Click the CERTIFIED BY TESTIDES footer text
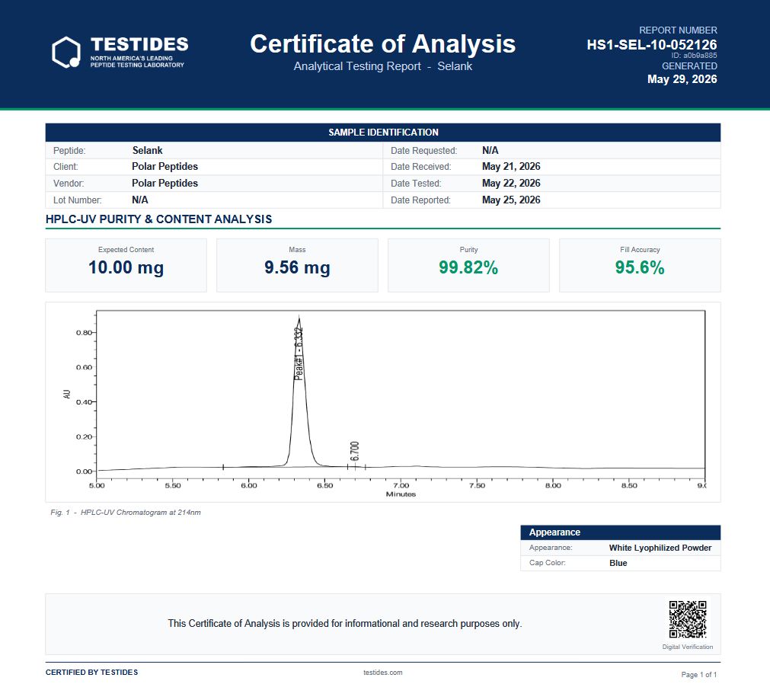The height and width of the screenshot is (700, 770). [x=92, y=673]
